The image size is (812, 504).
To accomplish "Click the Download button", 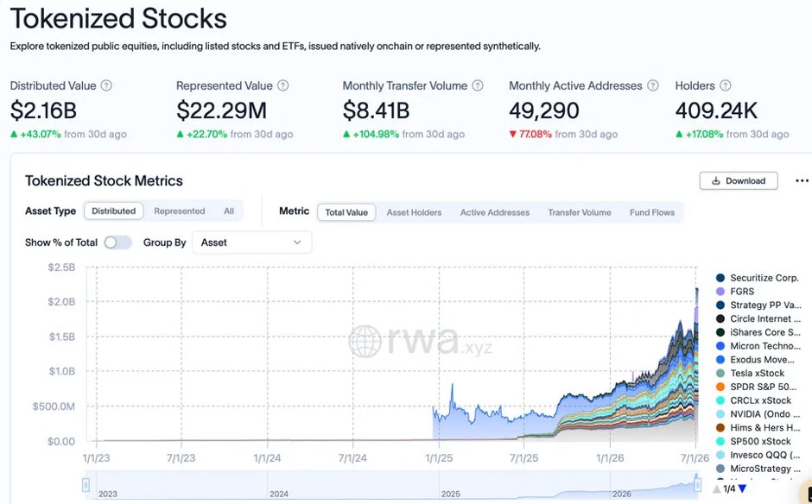I will tap(739, 180).
